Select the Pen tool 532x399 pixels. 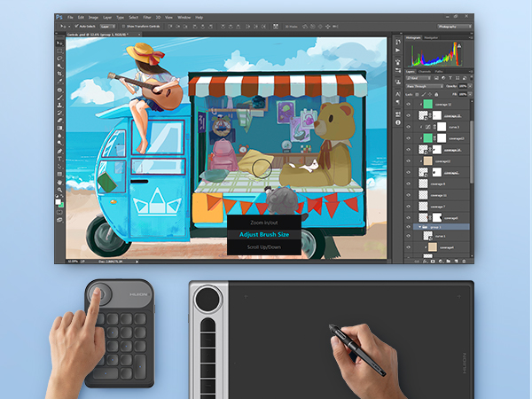click(x=59, y=152)
